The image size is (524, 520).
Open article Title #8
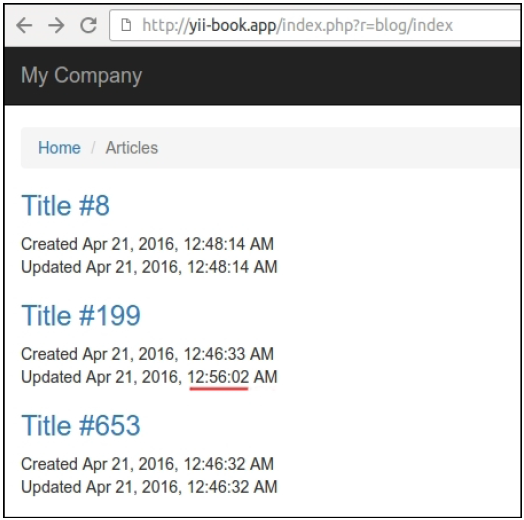click(66, 205)
